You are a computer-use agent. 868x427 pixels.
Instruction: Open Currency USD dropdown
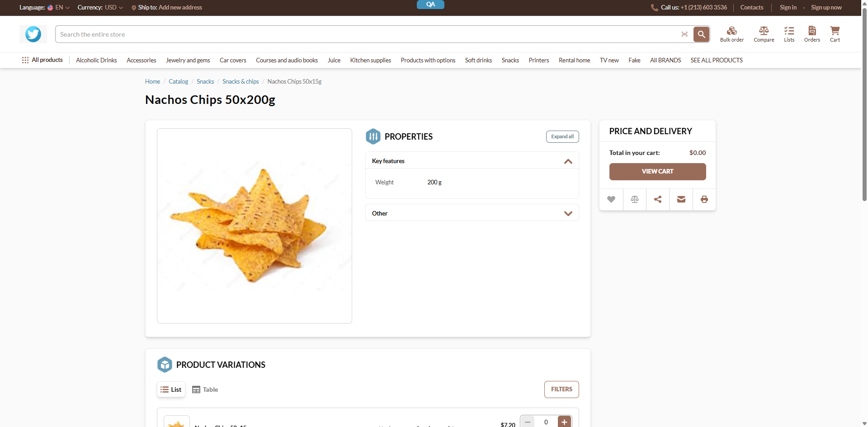[114, 8]
